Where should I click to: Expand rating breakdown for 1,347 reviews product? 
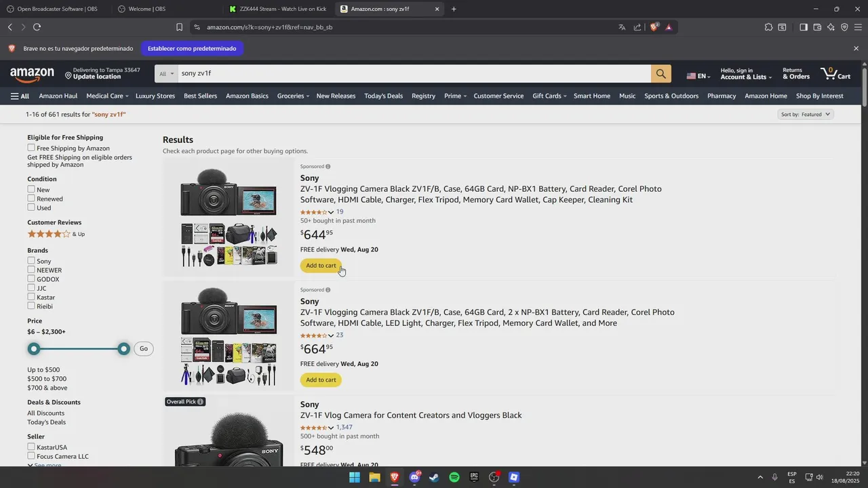pyautogui.click(x=331, y=428)
